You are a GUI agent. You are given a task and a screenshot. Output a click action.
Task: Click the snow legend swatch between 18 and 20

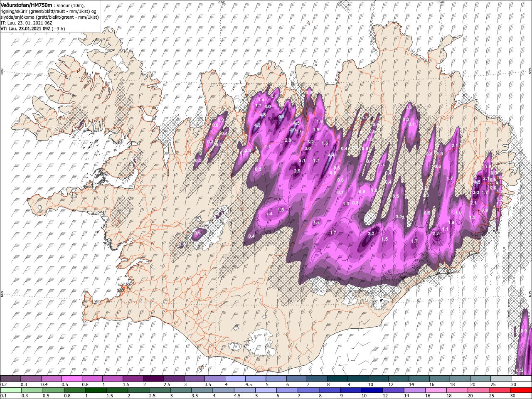click(460, 379)
